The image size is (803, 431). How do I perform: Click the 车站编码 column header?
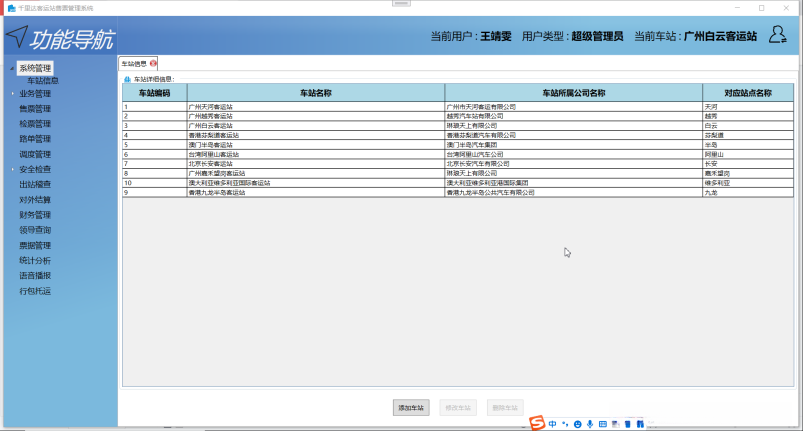155,93
